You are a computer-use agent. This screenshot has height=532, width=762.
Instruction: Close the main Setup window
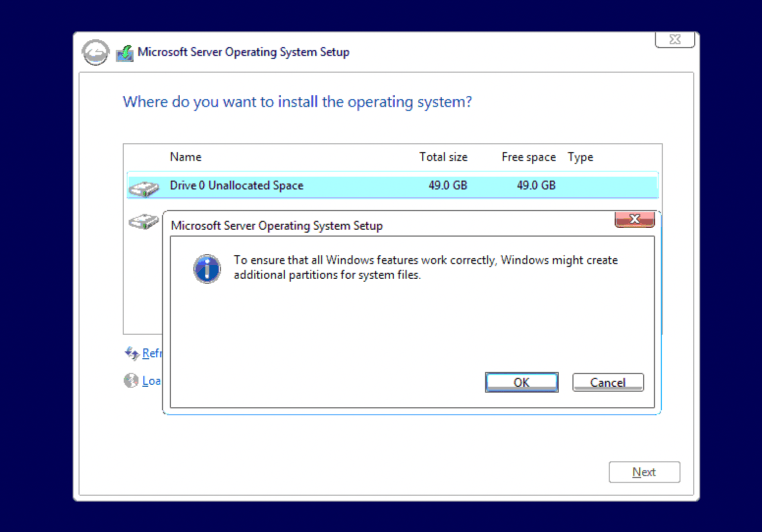pyautogui.click(x=675, y=39)
